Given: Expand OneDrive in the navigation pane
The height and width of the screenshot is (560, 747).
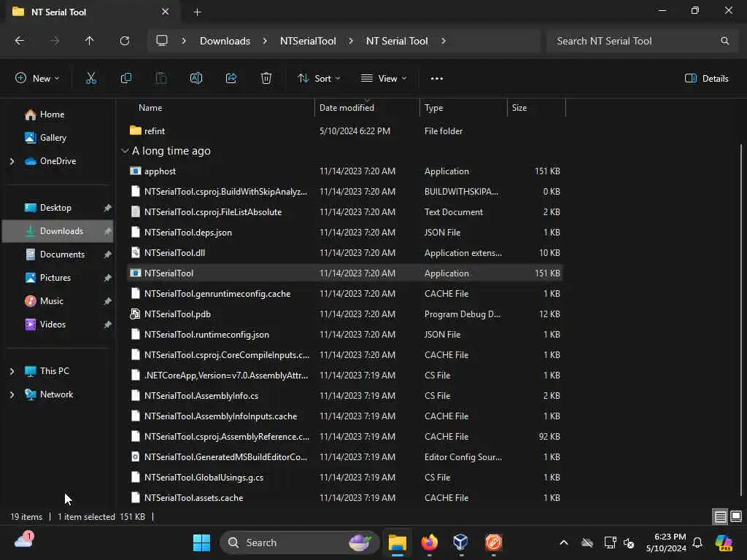Looking at the screenshot, I should coord(12,161).
